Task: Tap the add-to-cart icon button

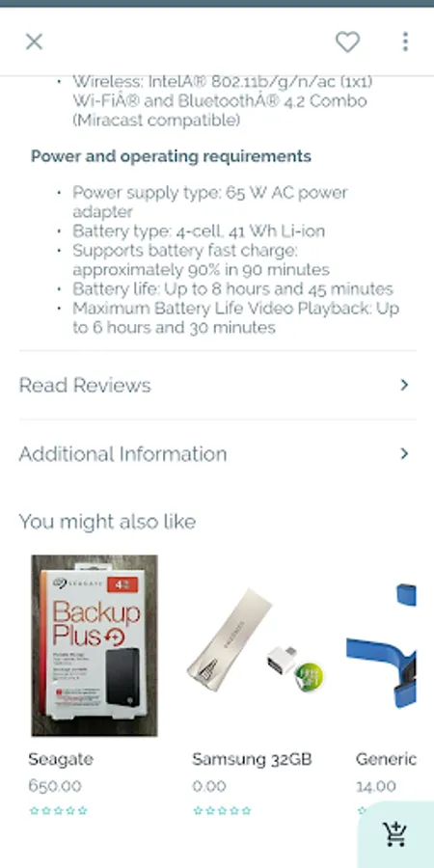Action: click(395, 834)
